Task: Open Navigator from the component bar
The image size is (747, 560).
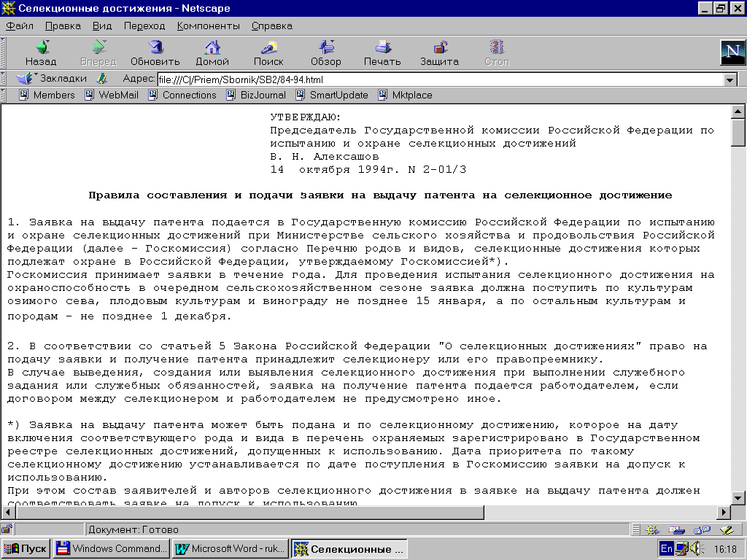Action: click(652, 529)
